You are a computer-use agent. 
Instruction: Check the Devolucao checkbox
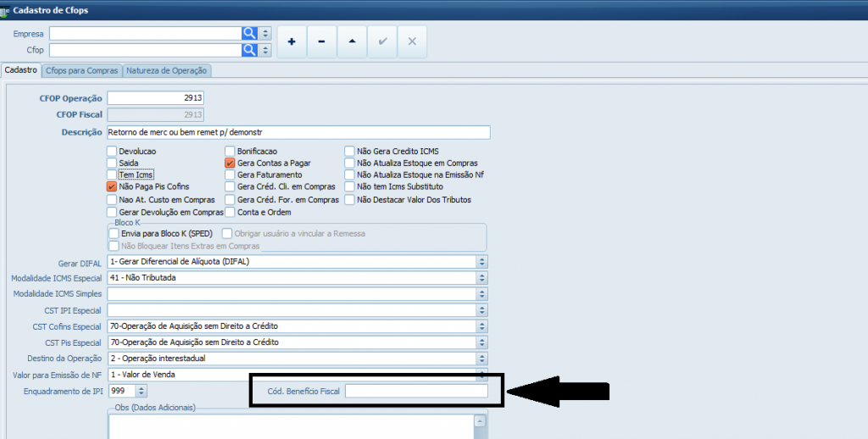(x=112, y=151)
